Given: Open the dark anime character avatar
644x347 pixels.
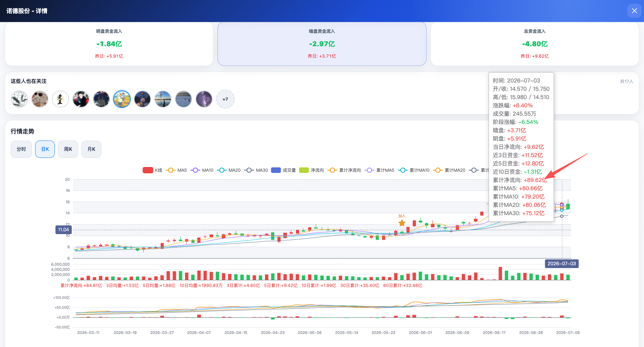Looking at the screenshot, I should pos(101,99).
